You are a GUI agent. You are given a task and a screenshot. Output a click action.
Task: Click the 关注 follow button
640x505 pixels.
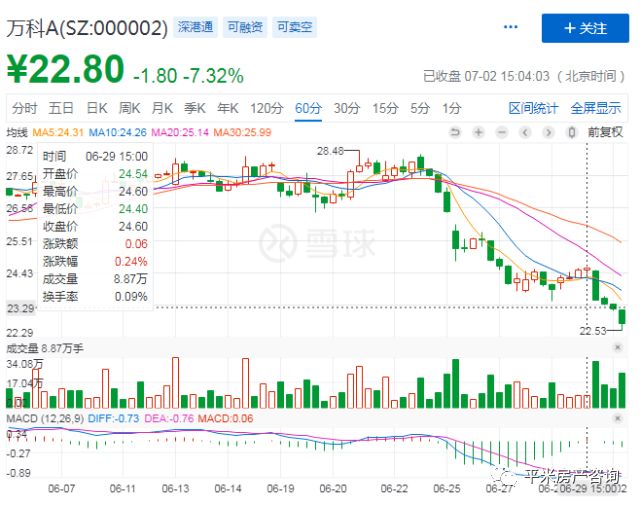(585, 28)
